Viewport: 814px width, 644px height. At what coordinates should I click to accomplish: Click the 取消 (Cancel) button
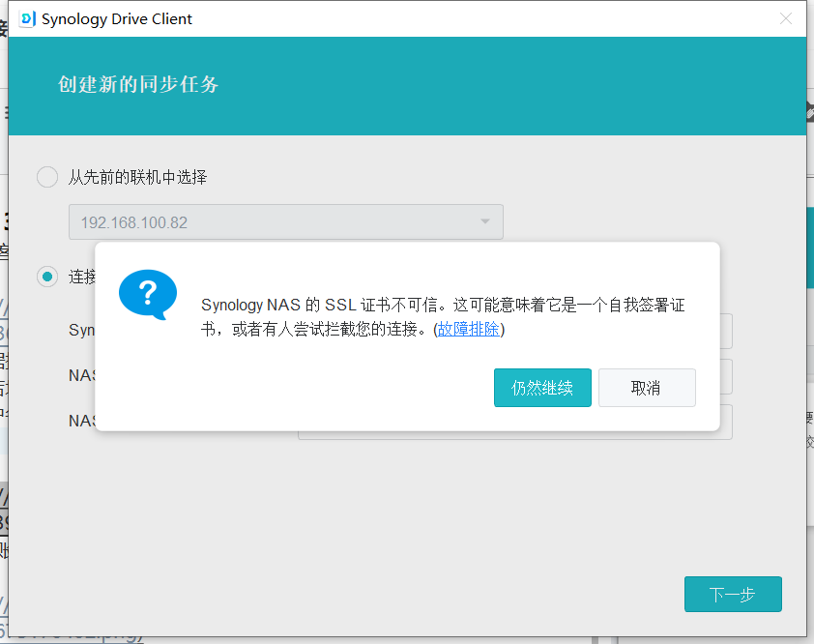click(x=647, y=388)
